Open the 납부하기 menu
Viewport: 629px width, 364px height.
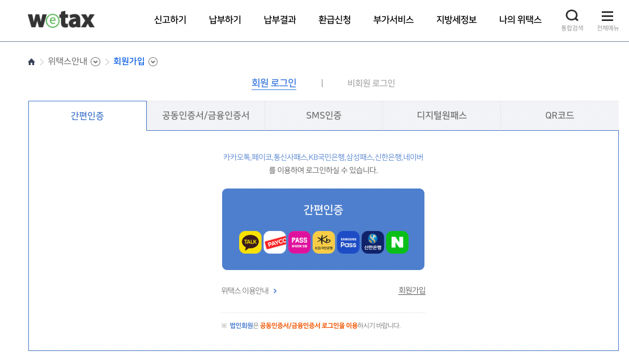(225, 20)
